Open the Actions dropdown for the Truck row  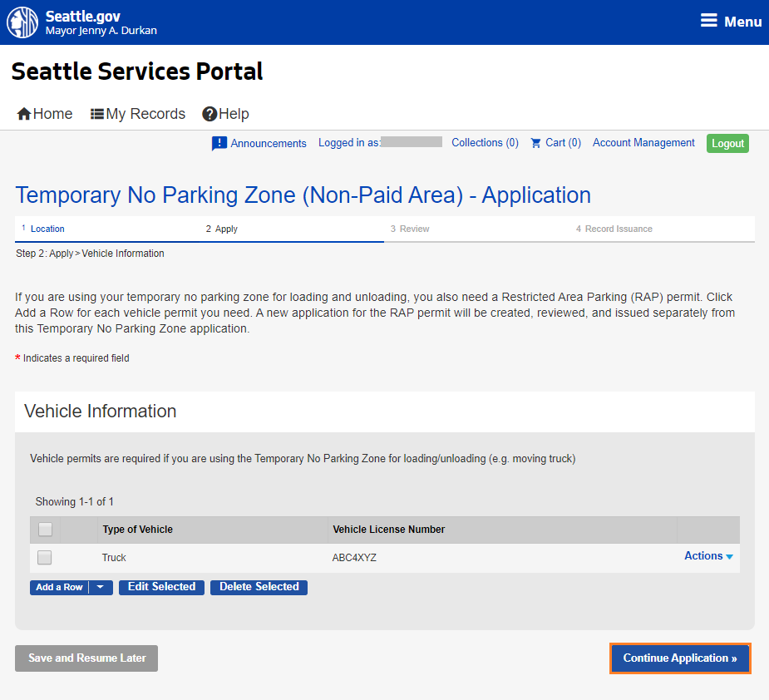(x=707, y=555)
